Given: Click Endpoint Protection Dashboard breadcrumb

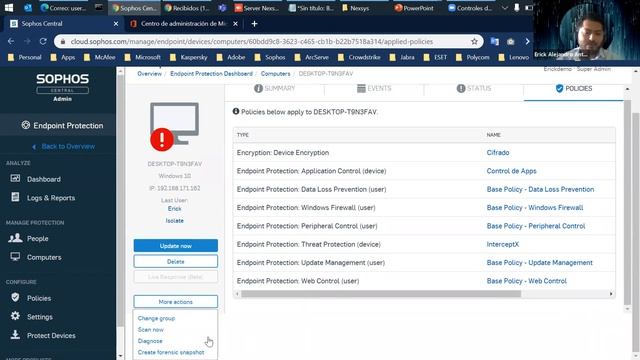Looking at the screenshot, I should coord(211,74).
